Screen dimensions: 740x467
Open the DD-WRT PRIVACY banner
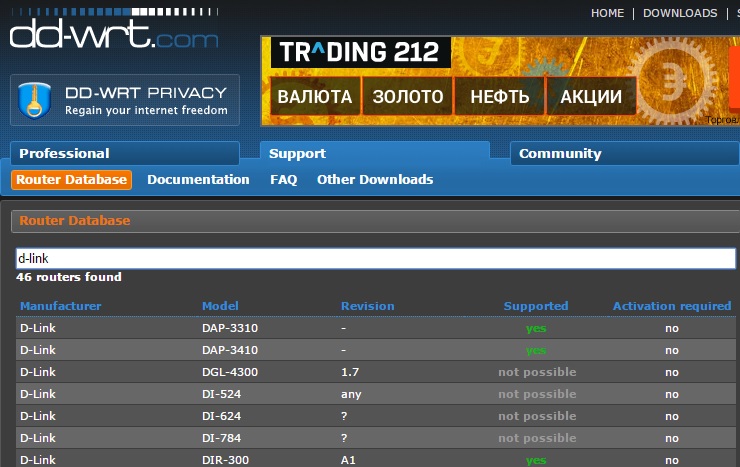pyautogui.click(x=125, y=100)
